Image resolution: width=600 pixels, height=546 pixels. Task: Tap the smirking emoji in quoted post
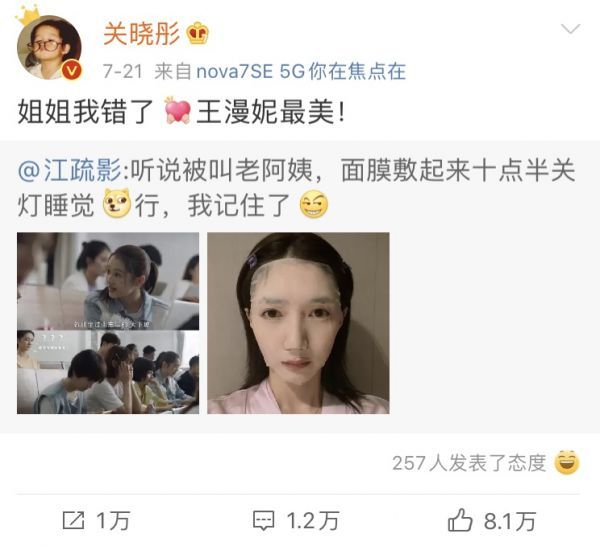click(314, 204)
